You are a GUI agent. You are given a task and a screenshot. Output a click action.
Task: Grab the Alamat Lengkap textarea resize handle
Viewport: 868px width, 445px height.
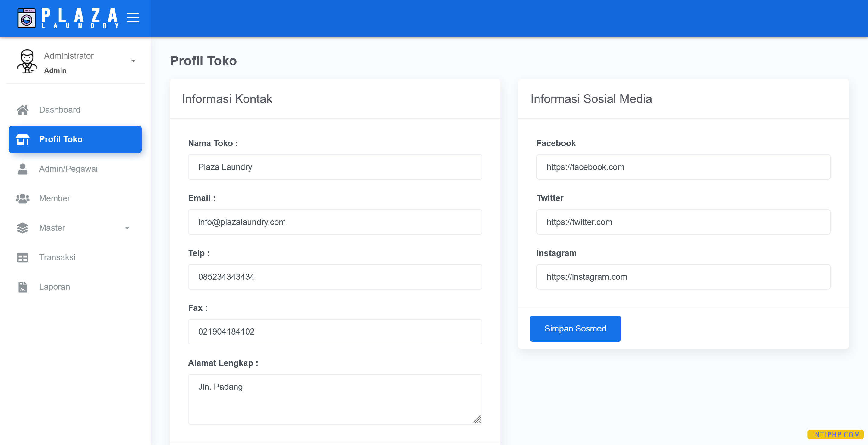[x=477, y=419]
